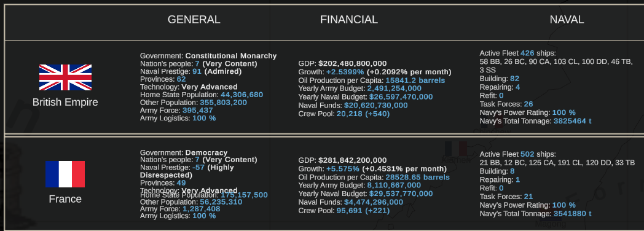Click British Provinces 62 value
Image resolution: width=644 pixels, height=231 pixels.
tap(181, 79)
